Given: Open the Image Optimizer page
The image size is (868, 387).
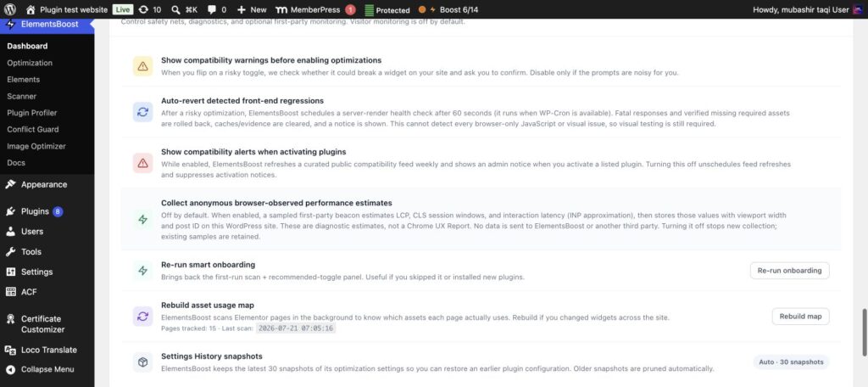Looking at the screenshot, I should 36,146.
